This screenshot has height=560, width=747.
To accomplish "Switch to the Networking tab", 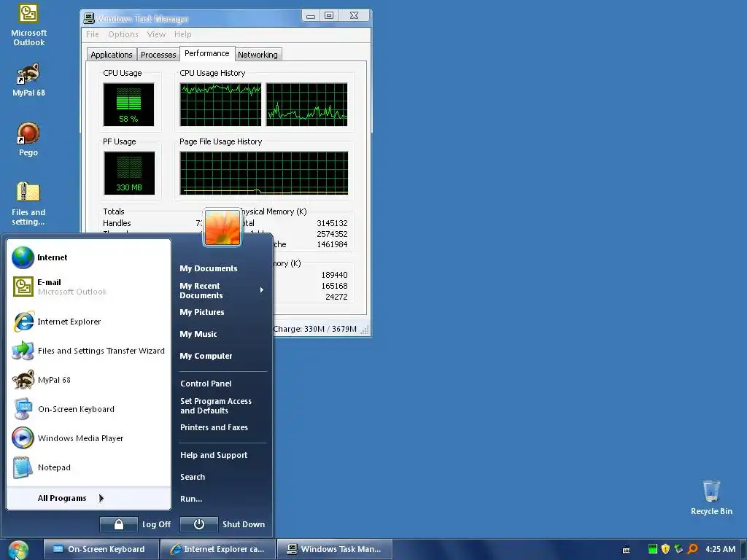I will click(x=258, y=55).
